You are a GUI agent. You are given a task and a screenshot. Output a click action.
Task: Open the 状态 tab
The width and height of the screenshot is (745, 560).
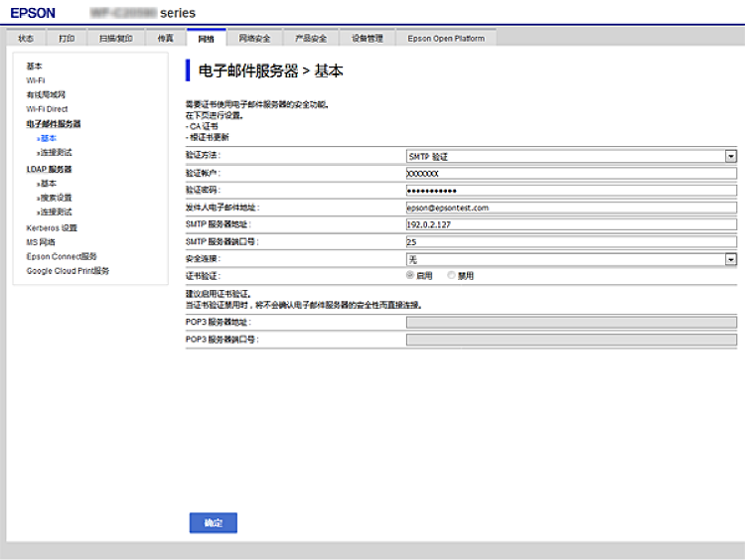[x=26, y=39]
